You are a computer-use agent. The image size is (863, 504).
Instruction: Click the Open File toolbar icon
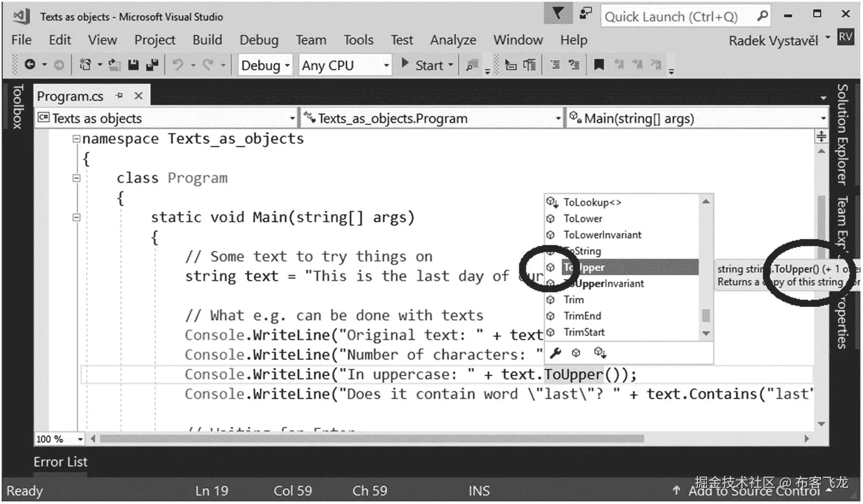click(114, 65)
